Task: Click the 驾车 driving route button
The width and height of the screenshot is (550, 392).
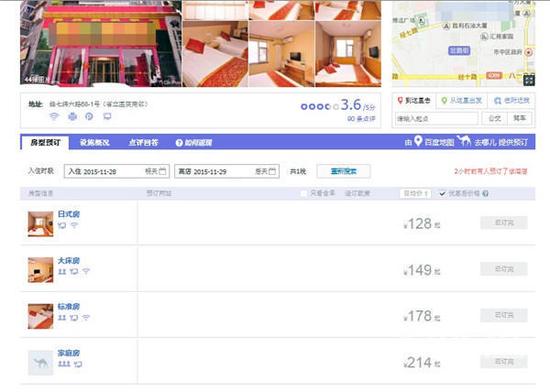Action: click(520, 119)
